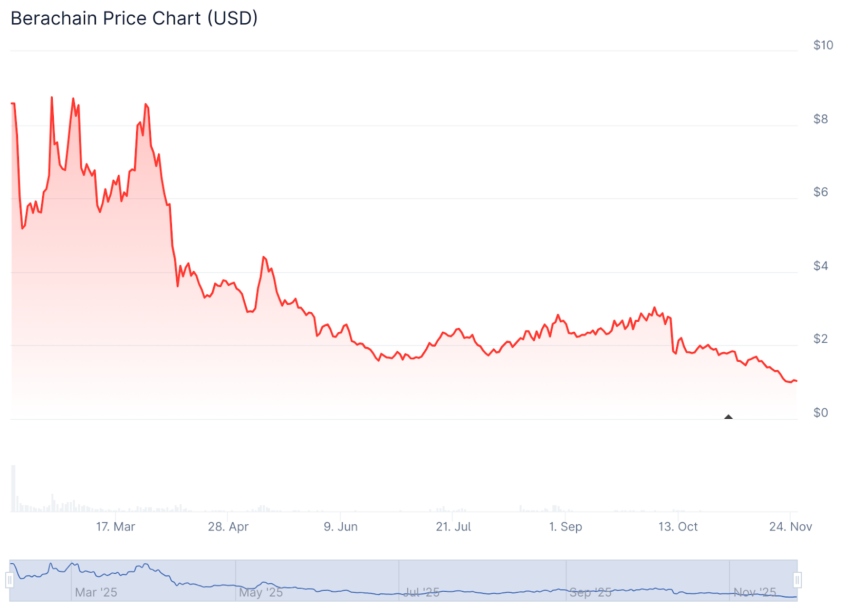This screenshot has height=616, width=844.
Task: Click the tall first volume bar
Action: [14, 488]
